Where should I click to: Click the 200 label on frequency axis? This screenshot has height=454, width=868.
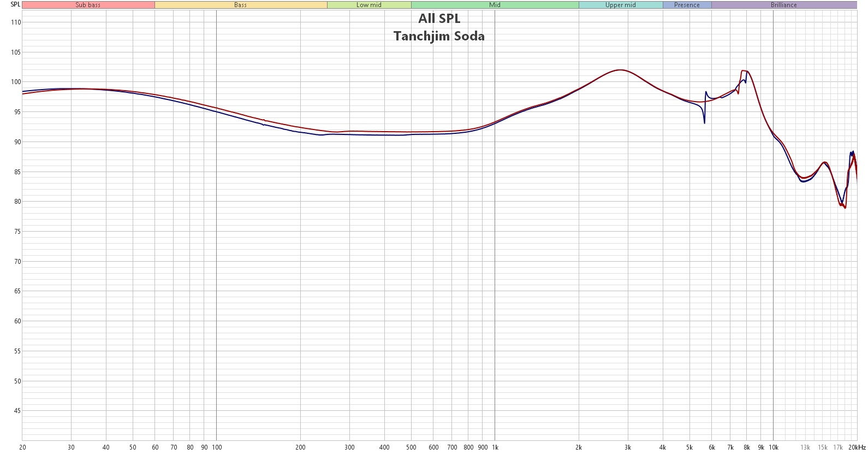pos(300,447)
